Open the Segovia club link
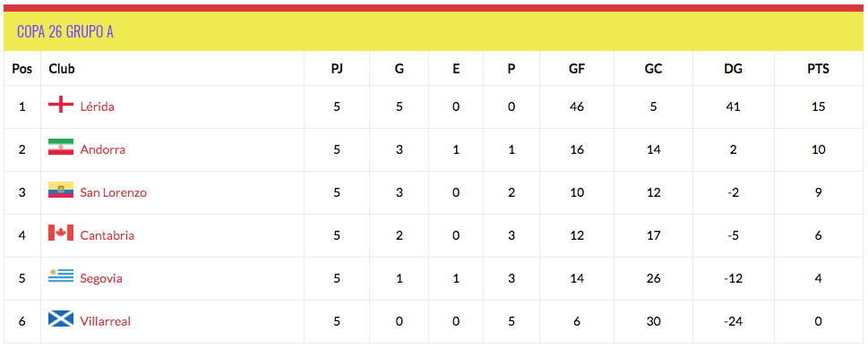This screenshot has height=348, width=868. (101, 278)
